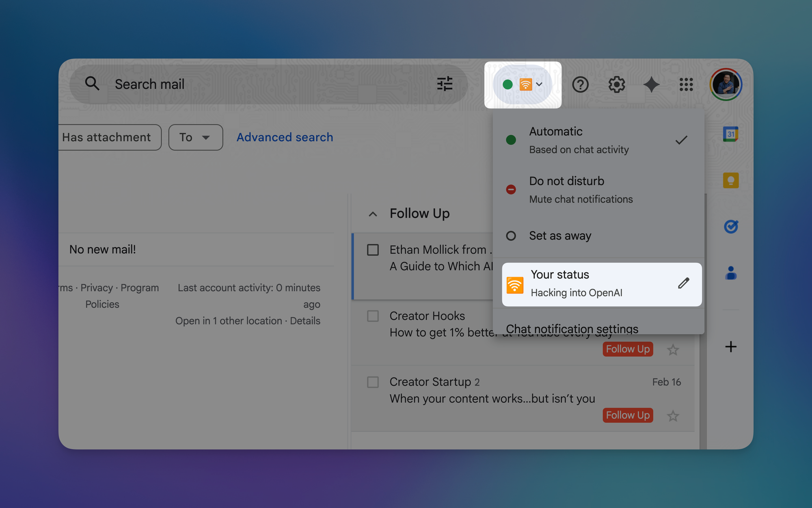The height and width of the screenshot is (508, 812).
Task: Check the Creator Hooks email checkbox
Action: (x=373, y=316)
